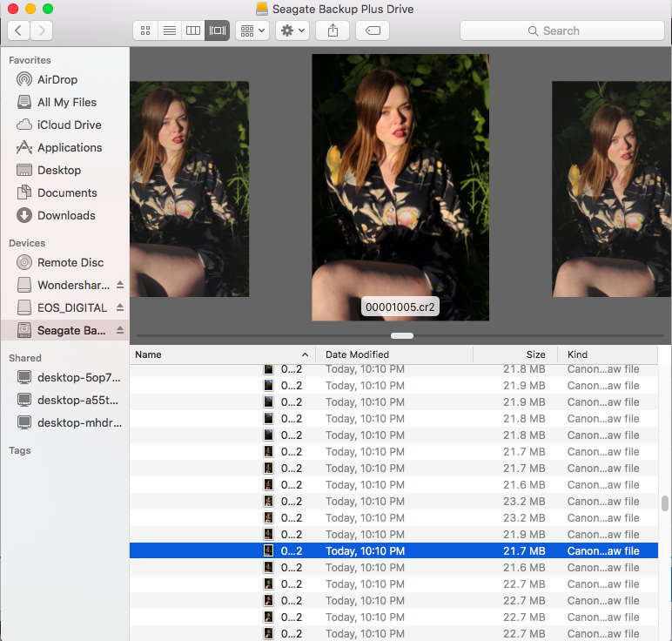This screenshot has width=672, height=641.
Task: Eject the EOS_DIGITAL card
Action: point(120,307)
